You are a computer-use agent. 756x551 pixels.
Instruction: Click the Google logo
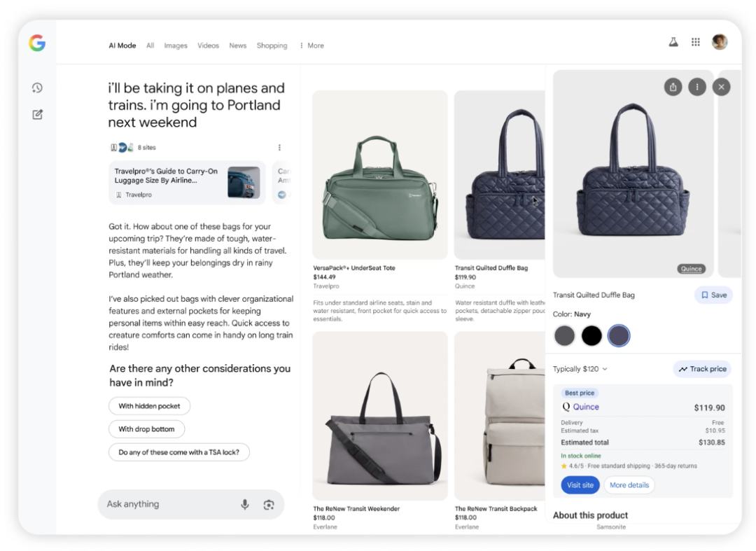pos(37,43)
